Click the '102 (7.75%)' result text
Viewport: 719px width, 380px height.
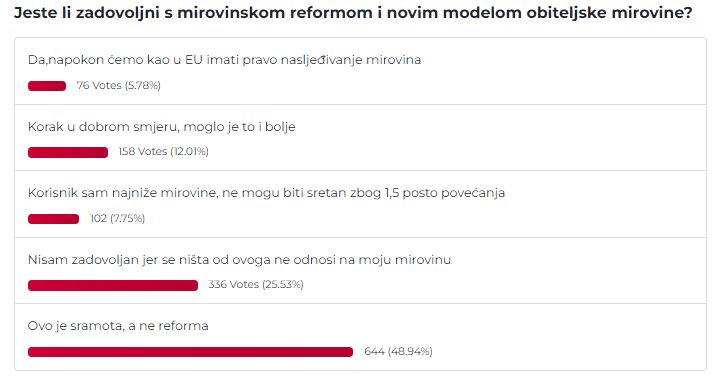(x=117, y=219)
